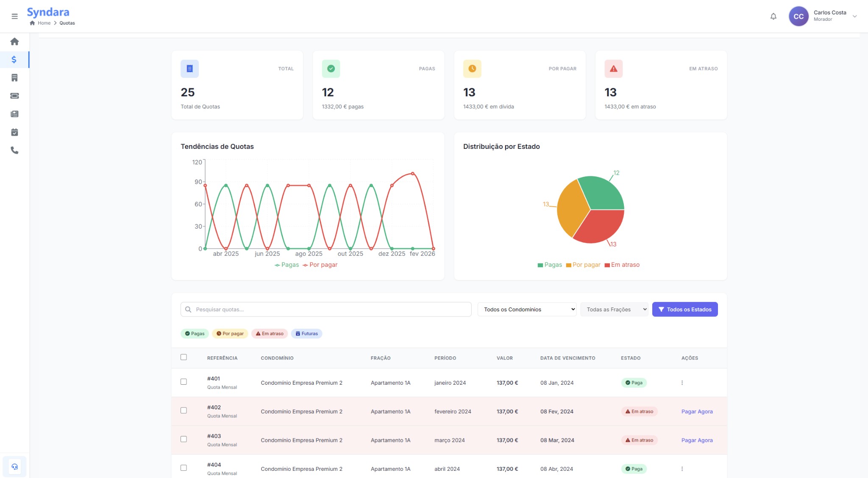Open the notifications bell icon
The image size is (868, 478).
coord(773,17)
